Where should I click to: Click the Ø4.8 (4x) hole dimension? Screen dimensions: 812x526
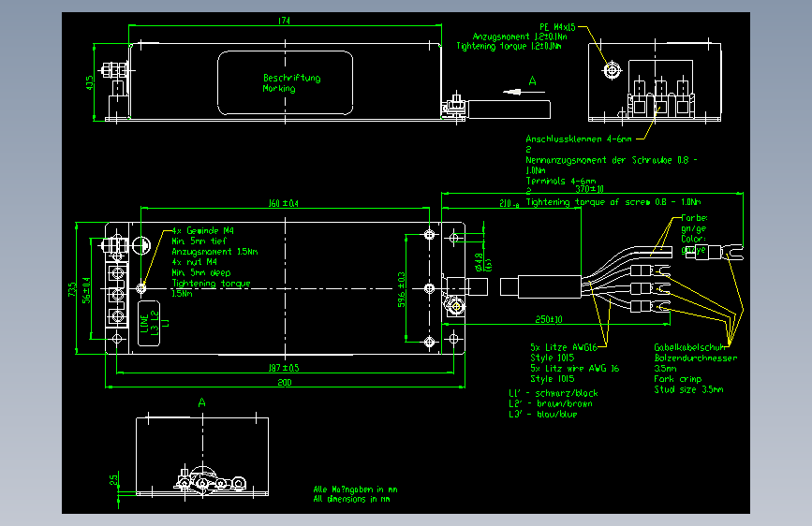482,262
